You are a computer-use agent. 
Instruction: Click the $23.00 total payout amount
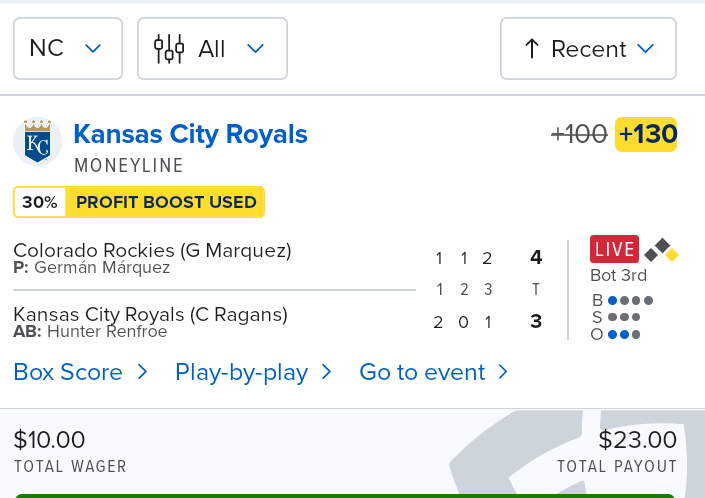coord(638,440)
